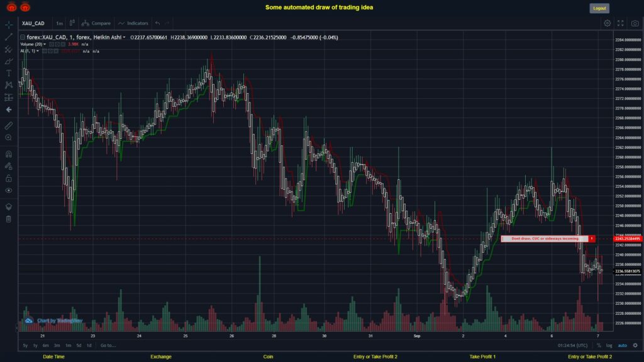Click the Compare button
The height and width of the screenshot is (362, 644).
96,23
